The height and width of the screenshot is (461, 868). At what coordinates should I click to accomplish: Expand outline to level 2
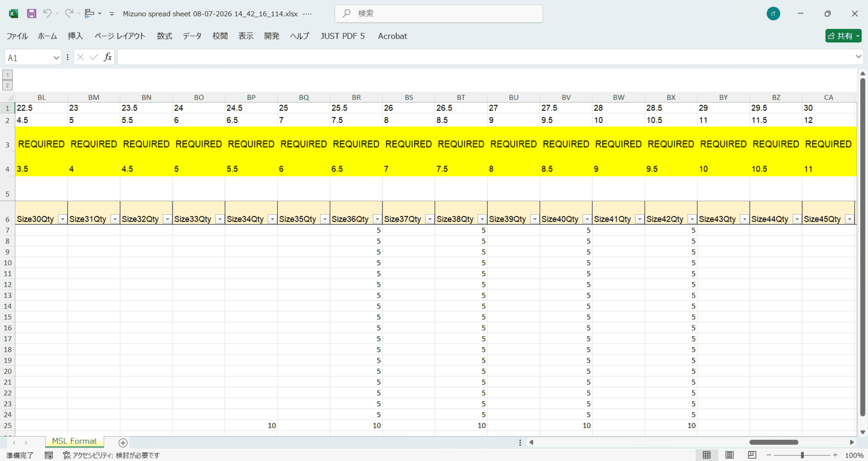click(8, 86)
